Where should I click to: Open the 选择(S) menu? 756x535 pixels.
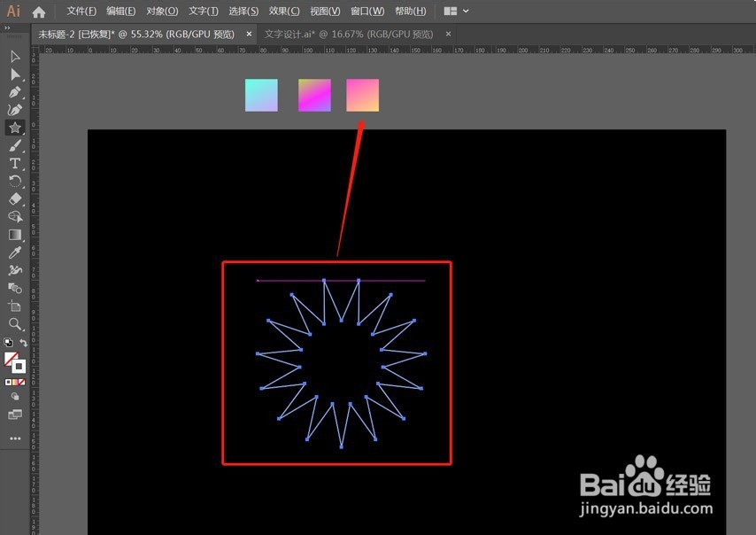[x=243, y=11]
